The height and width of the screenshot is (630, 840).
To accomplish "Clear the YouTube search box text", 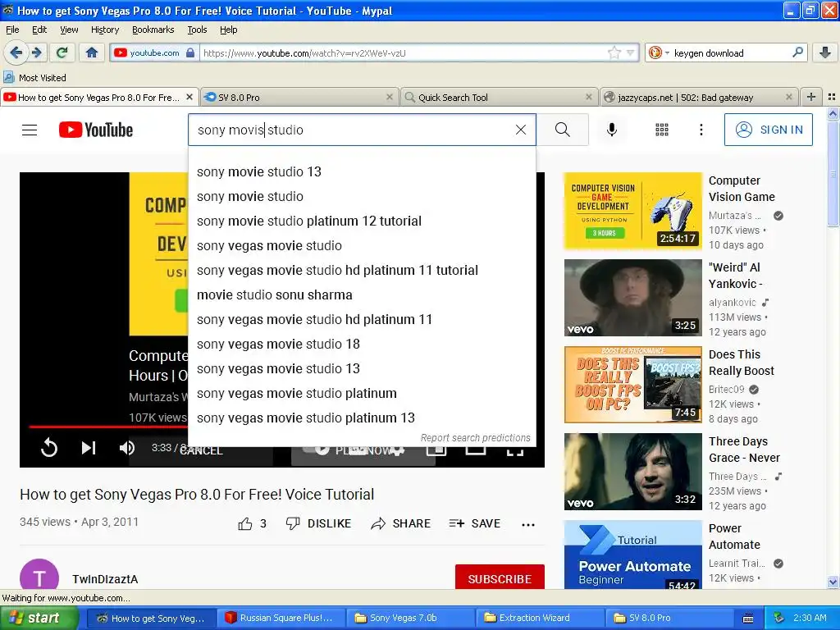I will click(x=520, y=130).
